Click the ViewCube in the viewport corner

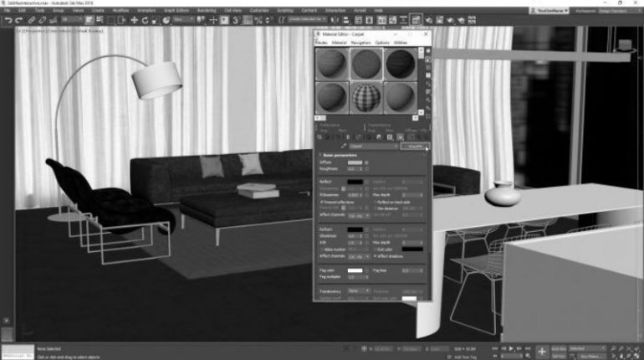(625, 45)
